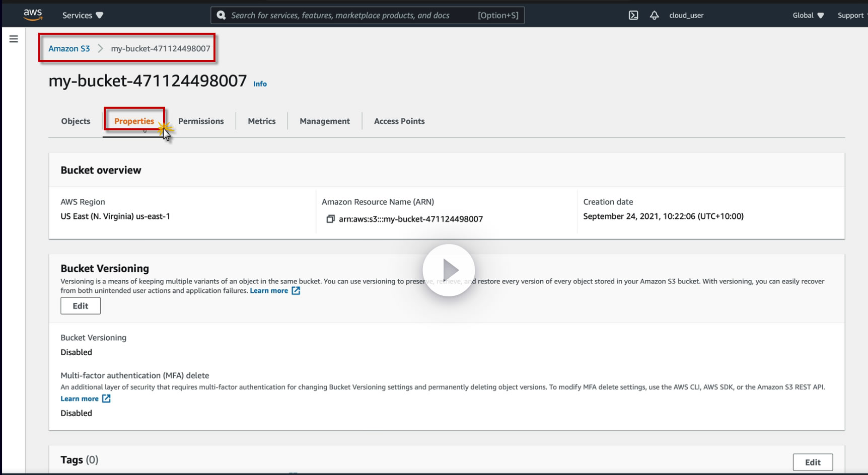Click the search magnifier icon
The image size is (868, 475).
[221, 15]
